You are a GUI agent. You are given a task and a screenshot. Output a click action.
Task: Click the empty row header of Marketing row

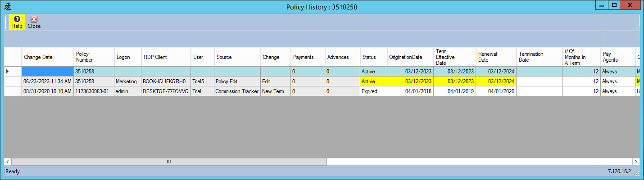tap(13, 81)
